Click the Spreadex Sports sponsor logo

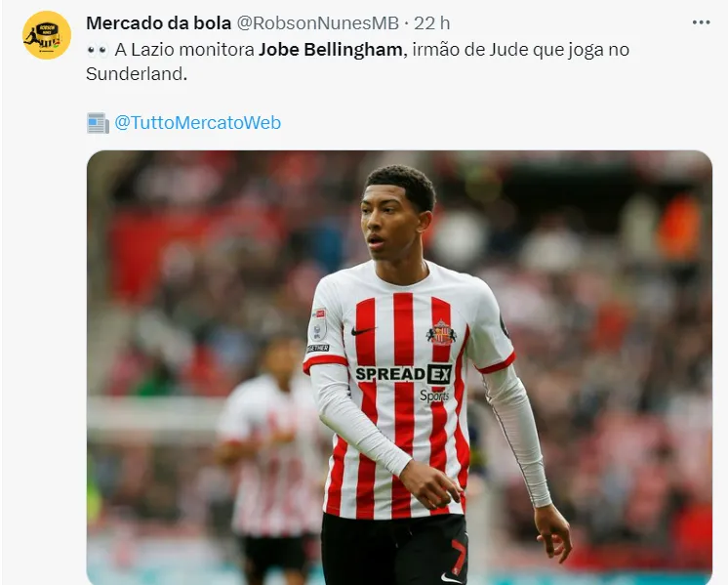pos(403,382)
